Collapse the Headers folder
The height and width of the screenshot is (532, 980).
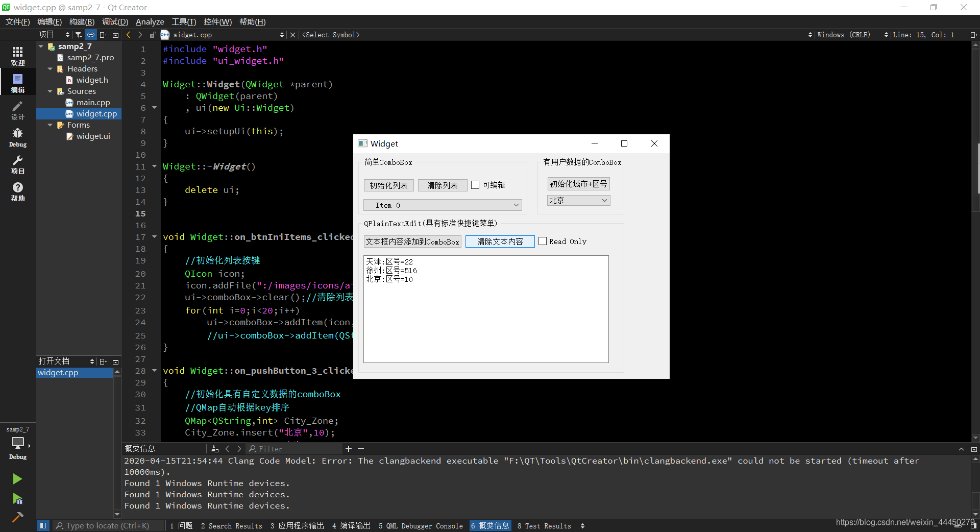coord(50,69)
